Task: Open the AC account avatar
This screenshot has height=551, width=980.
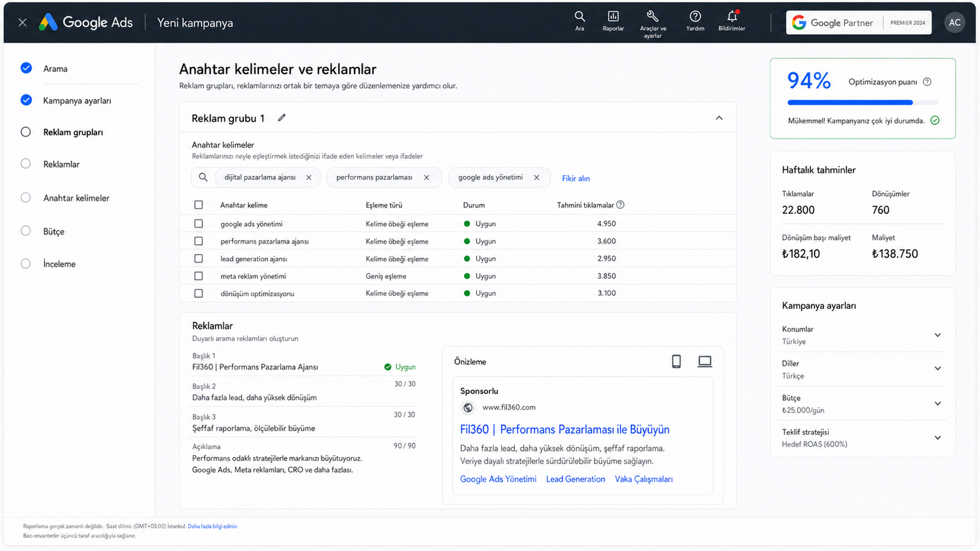Action: tap(954, 23)
